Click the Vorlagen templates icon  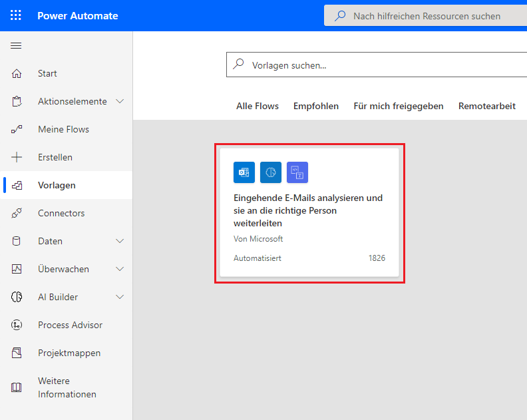point(17,185)
